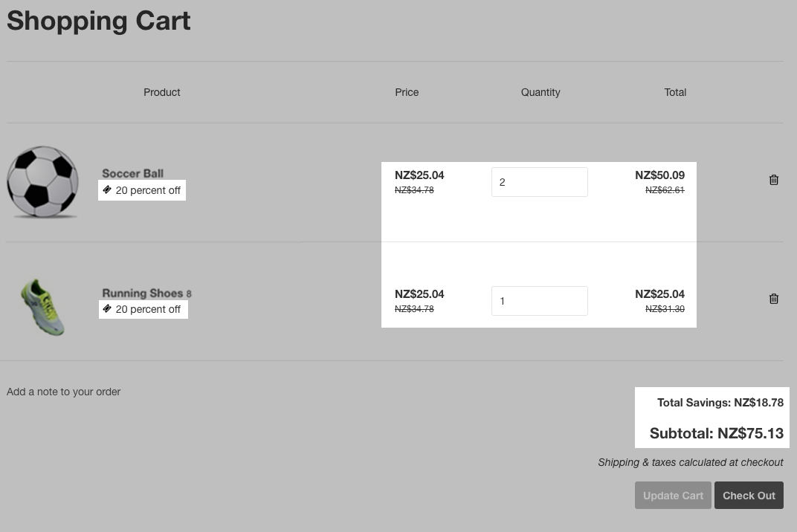Click the Price column header
The height and width of the screenshot is (532, 797).
pos(407,92)
